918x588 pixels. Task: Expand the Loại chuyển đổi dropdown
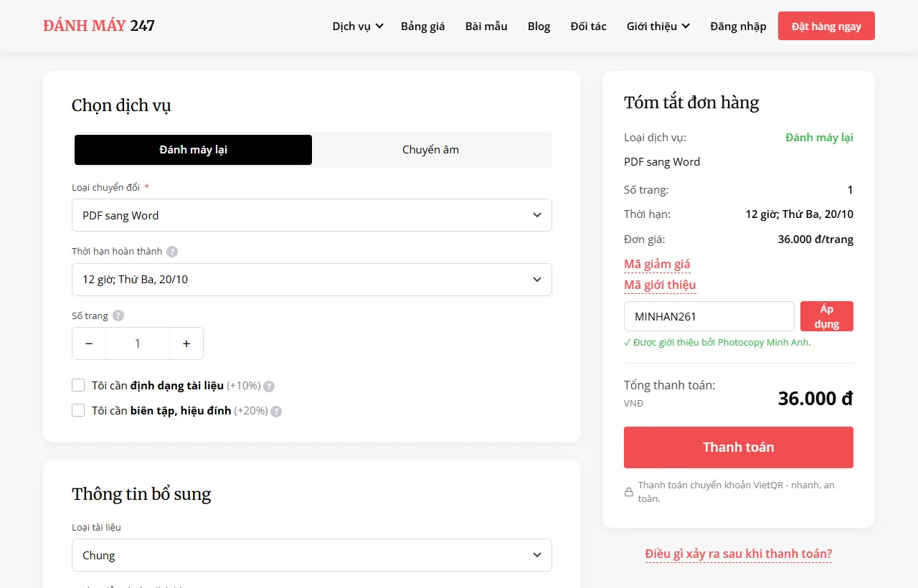(x=312, y=215)
